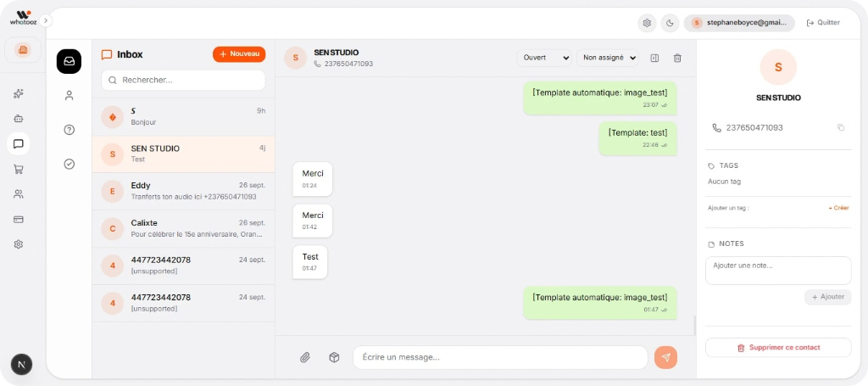Click the Merci message at 01:42
This screenshot has width=868, height=386.
pyautogui.click(x=313, y=221)
